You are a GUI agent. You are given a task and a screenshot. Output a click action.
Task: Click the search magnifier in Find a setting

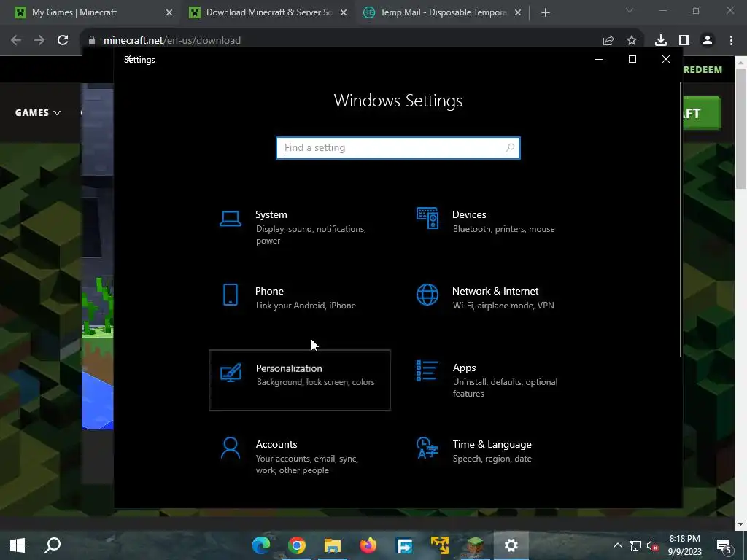coord(510,147)
